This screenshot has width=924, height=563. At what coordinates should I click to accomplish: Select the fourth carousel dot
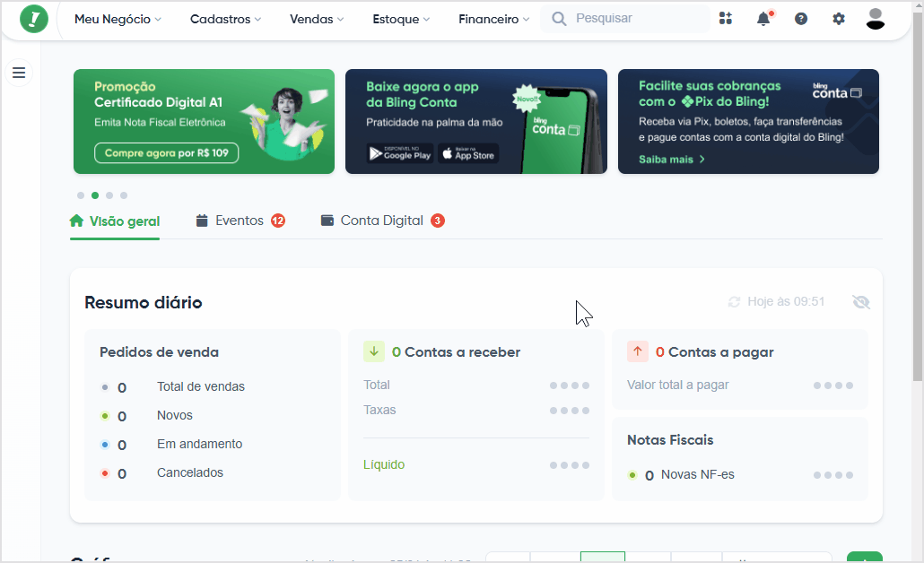tap(124, 195)
